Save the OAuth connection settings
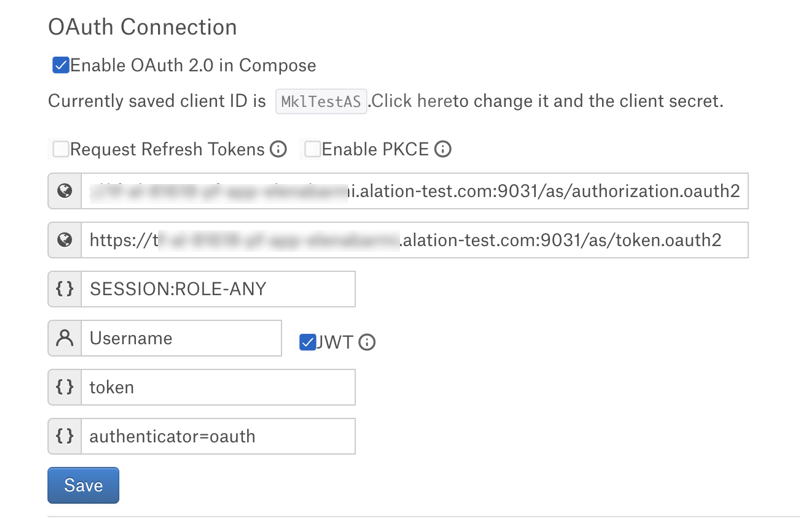Image resolution: width=800 pixels, height=518 pixels. coord(83,485)
